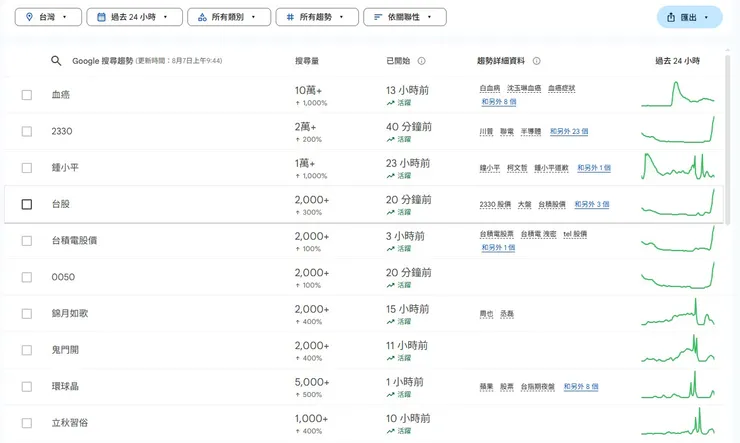
Task: Click the 活躍 trending arrow icon in 鍾小平 row
Action: pyautogui.click(x=390, y=176)
